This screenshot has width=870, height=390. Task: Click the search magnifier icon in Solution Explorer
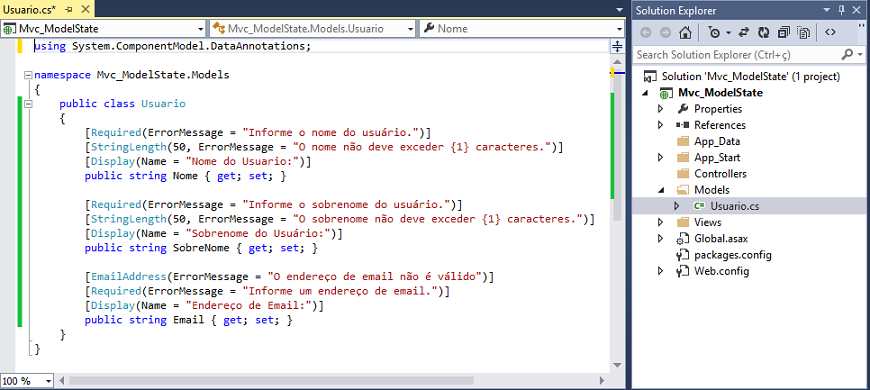tap(847, 54)
